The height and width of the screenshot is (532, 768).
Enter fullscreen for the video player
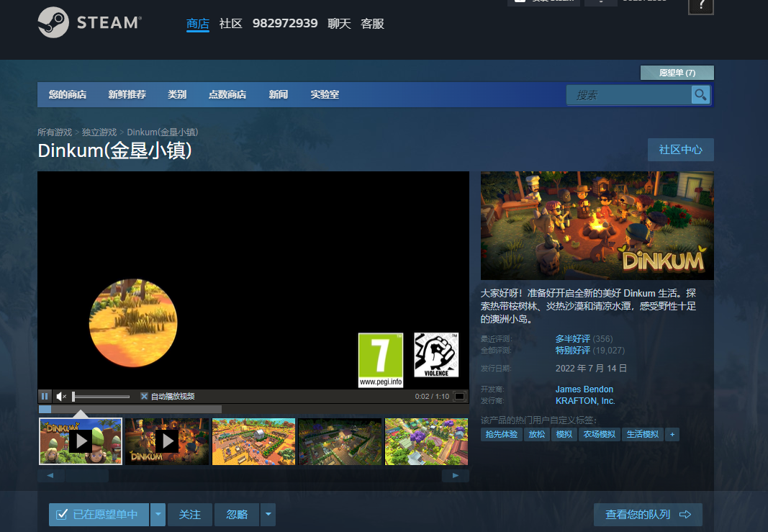(x=459, y=397)
